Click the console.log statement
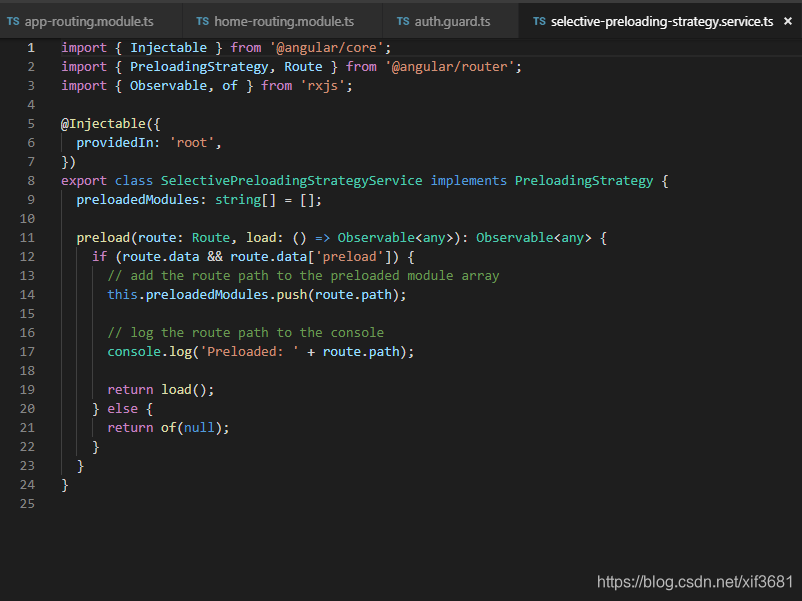Image resolution: width=802 pixels, height=601 pixels. (260, 351)
